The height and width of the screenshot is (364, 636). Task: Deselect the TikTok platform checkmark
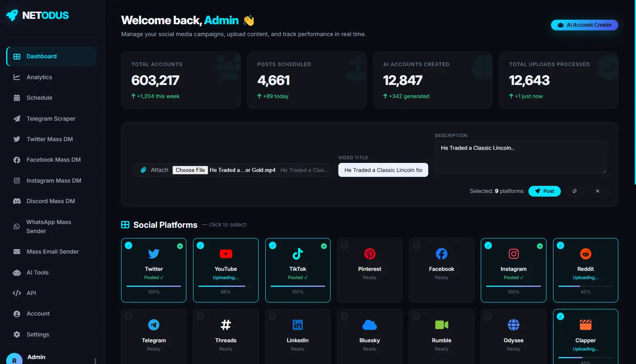pos(273,245)
